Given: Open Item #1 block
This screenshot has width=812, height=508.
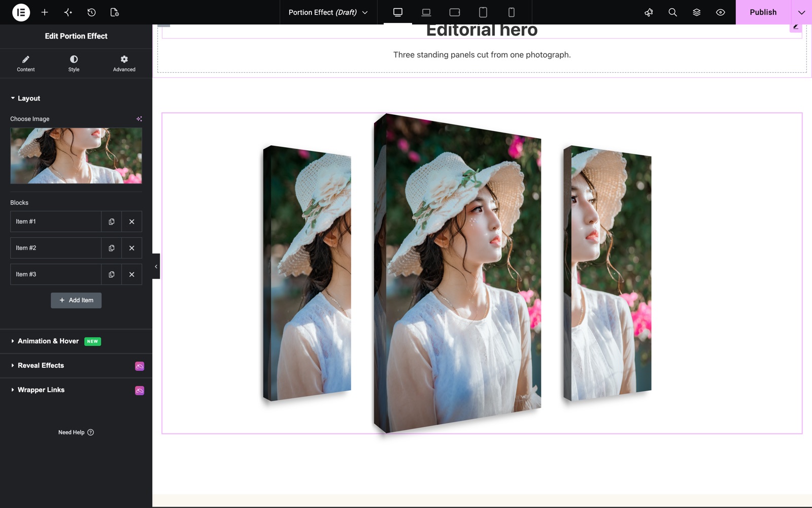Looking at the screenshot, I should click(56, 221).
